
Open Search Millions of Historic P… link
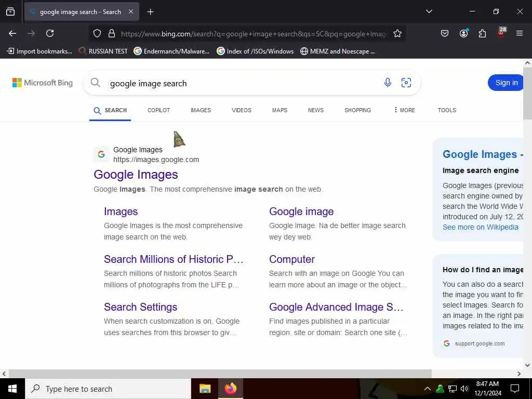[x=174, y=259]
